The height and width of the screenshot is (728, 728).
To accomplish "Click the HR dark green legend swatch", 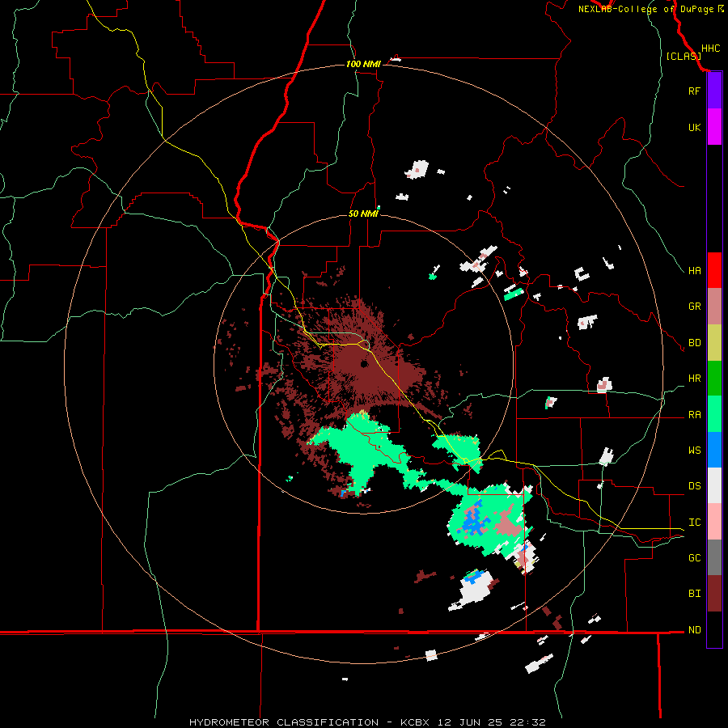I will pos(714,379).
